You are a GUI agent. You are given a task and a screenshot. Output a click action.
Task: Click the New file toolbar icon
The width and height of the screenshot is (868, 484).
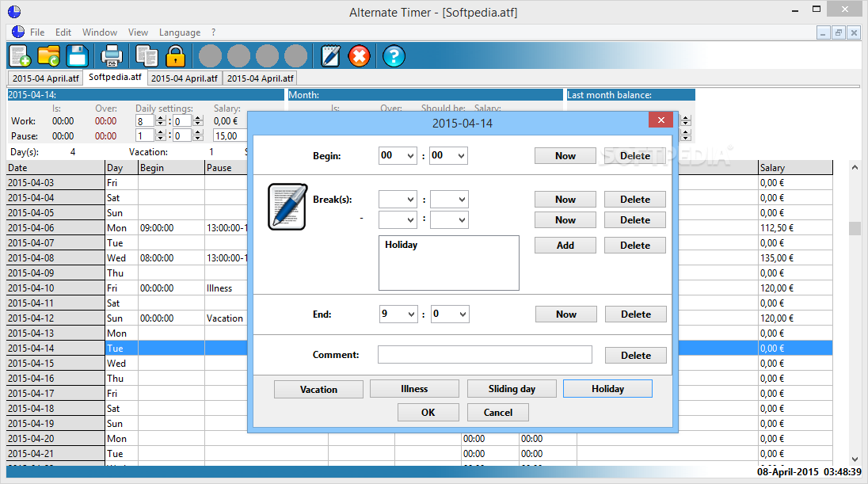coord(20,56)
